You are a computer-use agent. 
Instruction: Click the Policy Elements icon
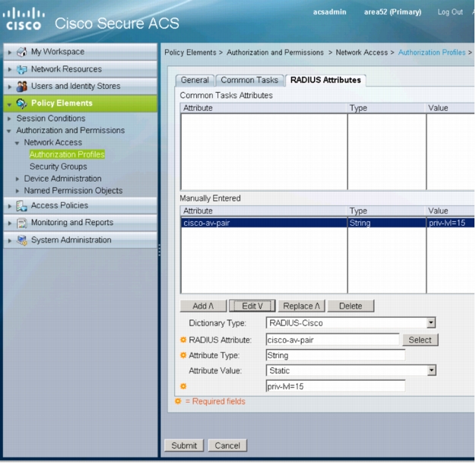point(22,103)
